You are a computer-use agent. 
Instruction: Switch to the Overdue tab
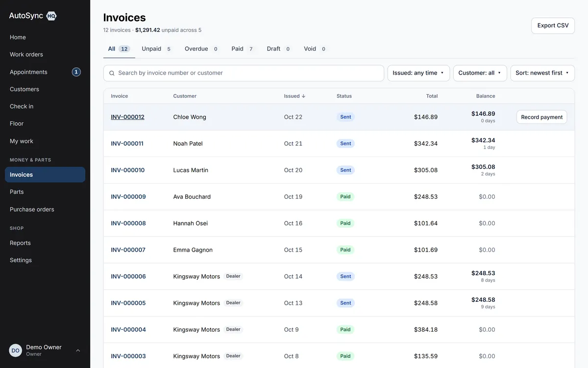tap(201, 49)
